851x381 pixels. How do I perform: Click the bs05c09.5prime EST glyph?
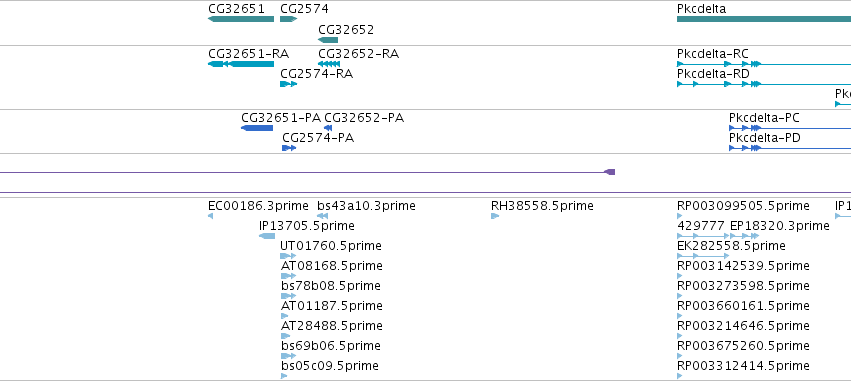(284, 376)
